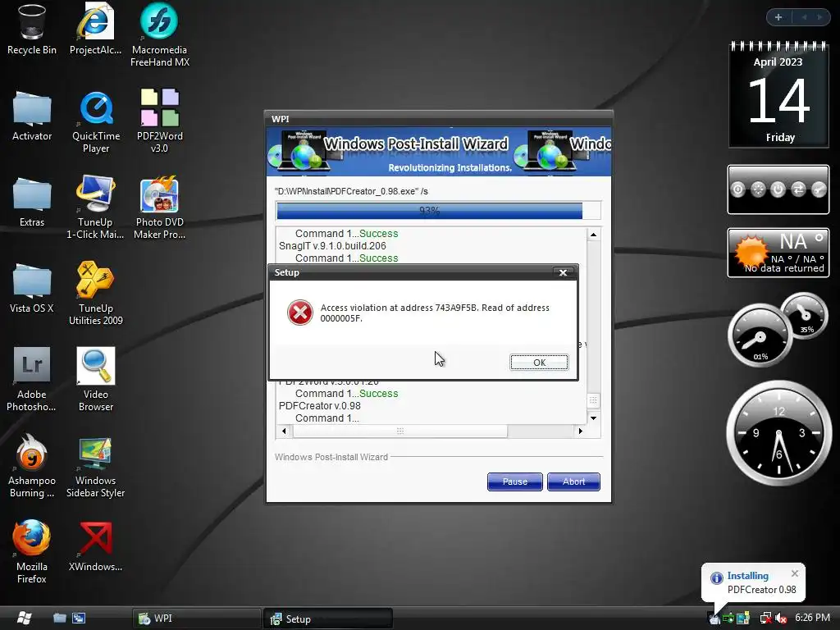
Task: Click the 6:26 PM taskbar clock
Action: click(812, 618)
